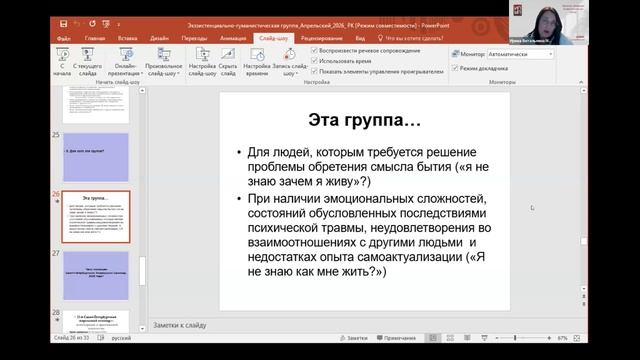Click the presenter webcam video thumbnail
This screenshot has height=360, width=640.
(549, 22)
